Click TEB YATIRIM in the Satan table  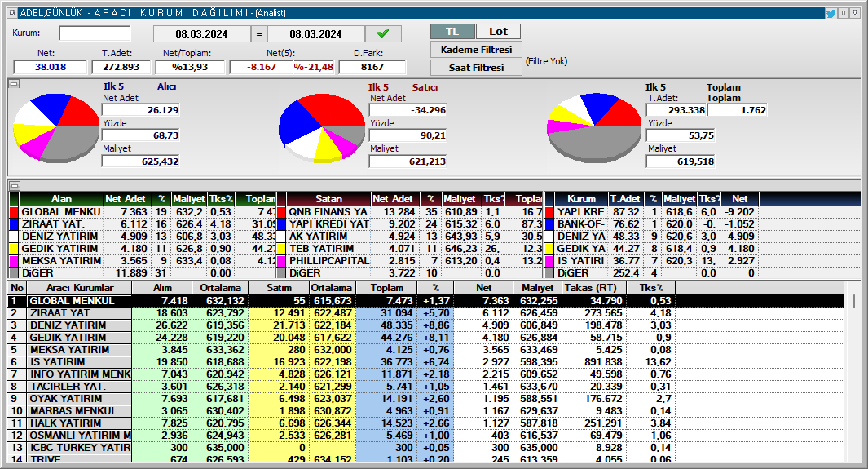pyautogui.click(x=321, y=249)
